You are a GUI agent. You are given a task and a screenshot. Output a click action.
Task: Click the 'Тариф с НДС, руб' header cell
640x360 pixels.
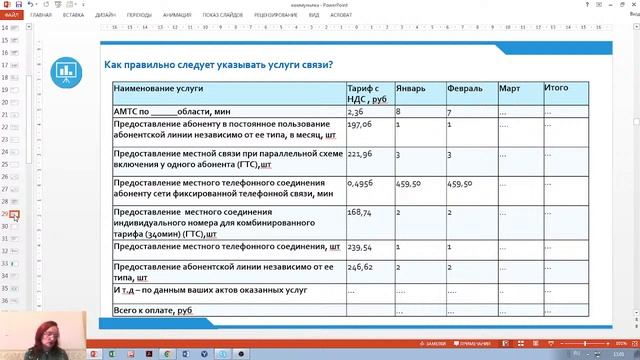(371, 93)
